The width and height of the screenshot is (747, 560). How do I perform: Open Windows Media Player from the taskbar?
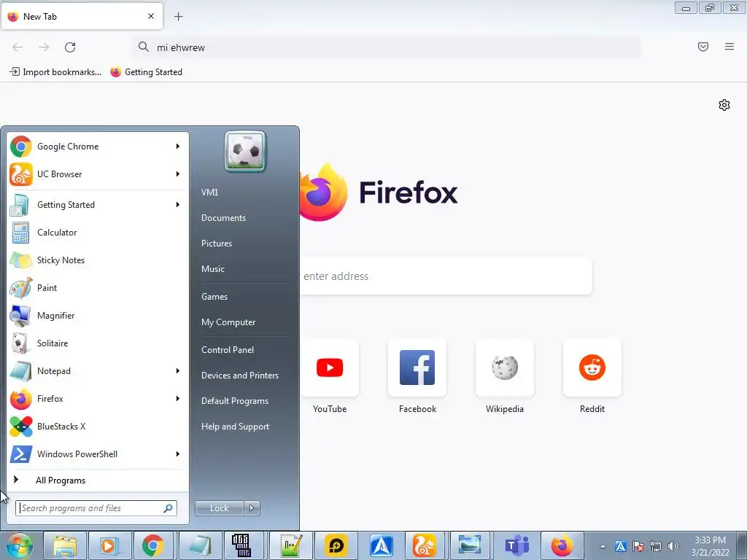109,545
